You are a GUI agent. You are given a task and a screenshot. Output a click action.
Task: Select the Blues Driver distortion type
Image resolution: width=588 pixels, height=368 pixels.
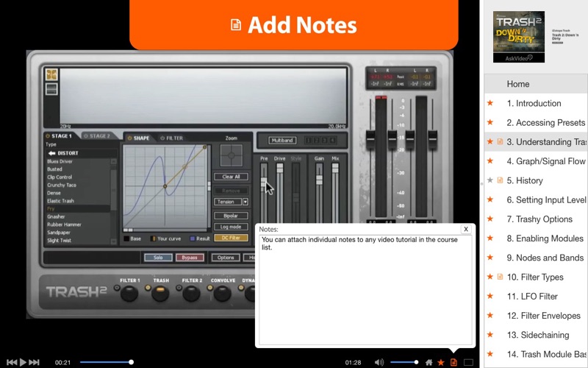pyautogui.click(x=60, y=161)
